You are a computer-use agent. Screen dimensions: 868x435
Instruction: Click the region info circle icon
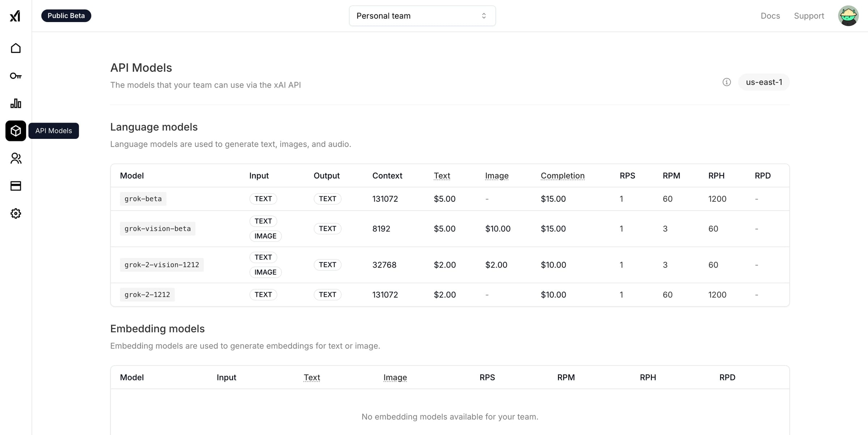727,82
